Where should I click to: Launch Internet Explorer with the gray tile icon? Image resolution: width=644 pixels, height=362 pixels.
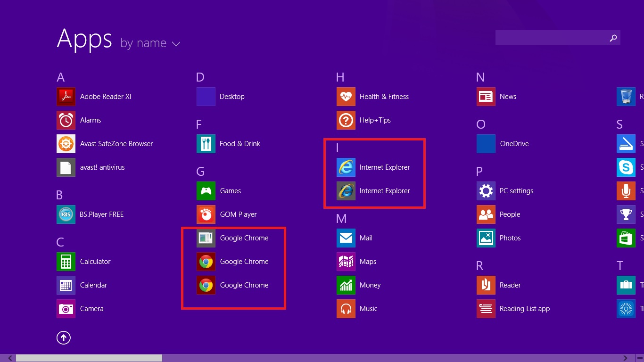coord(373,191)
